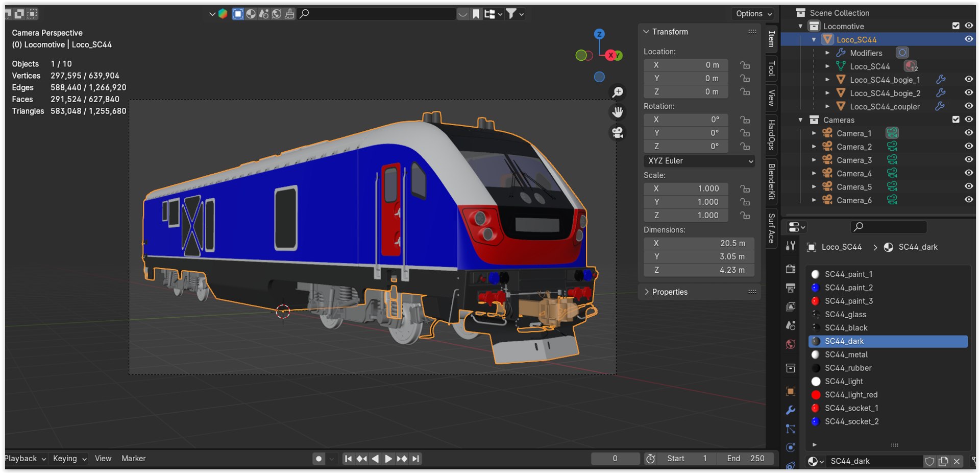Open Particles properties tab
The width and height of the screenshot is (980, 473).
pyautogui.click(x=791, y=429)
